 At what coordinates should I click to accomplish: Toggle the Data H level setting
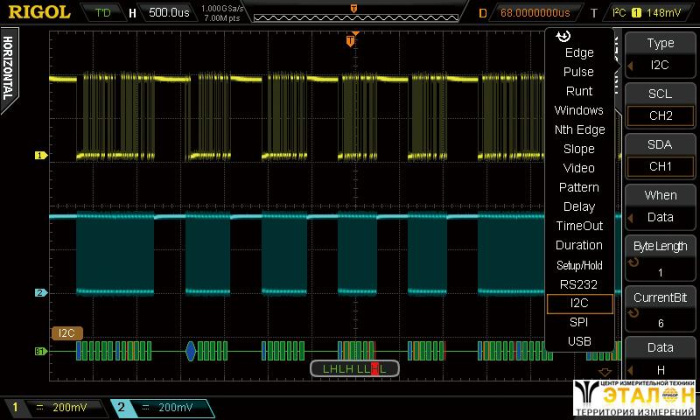point(660,361)
